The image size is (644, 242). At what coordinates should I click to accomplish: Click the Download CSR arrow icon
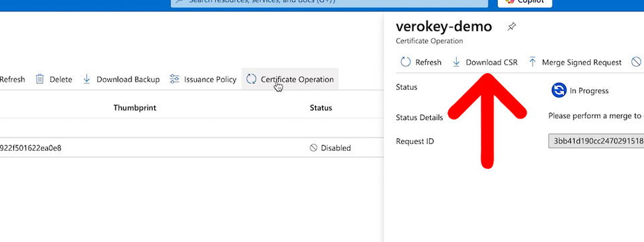tap(456, 62)
